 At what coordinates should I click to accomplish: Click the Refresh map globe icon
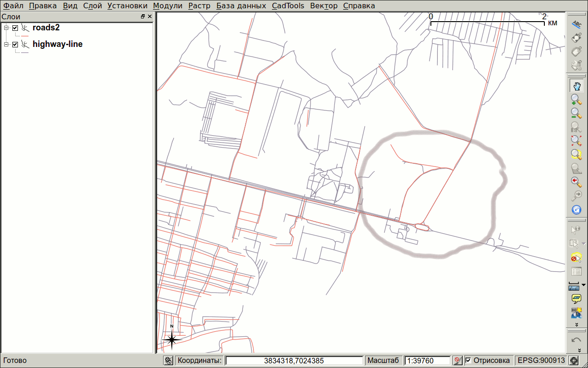576,209
